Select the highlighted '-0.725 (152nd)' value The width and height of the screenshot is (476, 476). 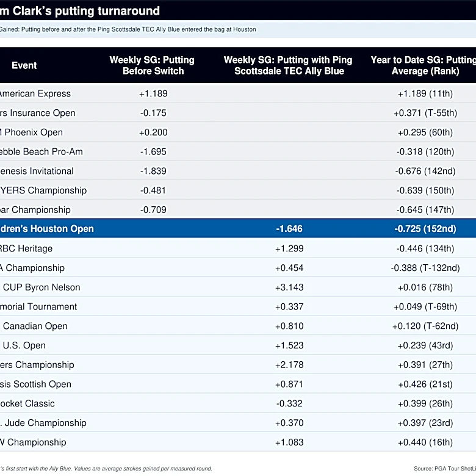425,229
